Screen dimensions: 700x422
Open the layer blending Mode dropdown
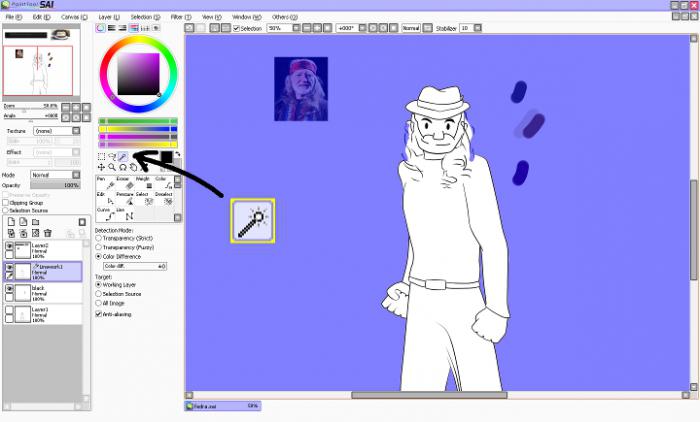(76, 175)
